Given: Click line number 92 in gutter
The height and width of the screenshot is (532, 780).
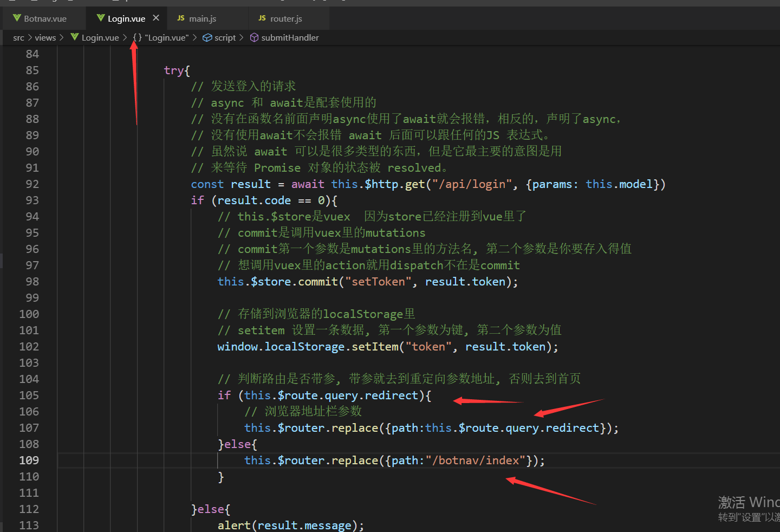Looking at the screenshot, I should pos(32,184).
